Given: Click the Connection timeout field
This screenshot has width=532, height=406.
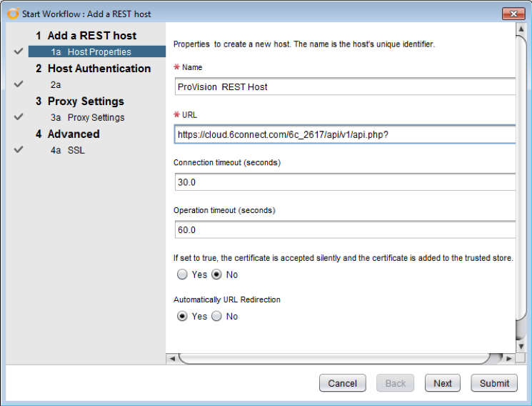Looking at the screenshot, I should point(344,182).
